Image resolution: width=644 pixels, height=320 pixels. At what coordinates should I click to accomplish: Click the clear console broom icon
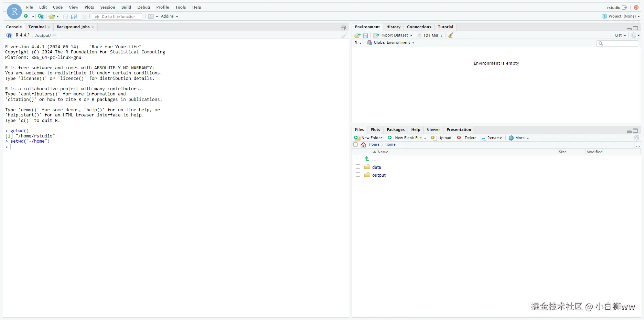click(344, 35)
